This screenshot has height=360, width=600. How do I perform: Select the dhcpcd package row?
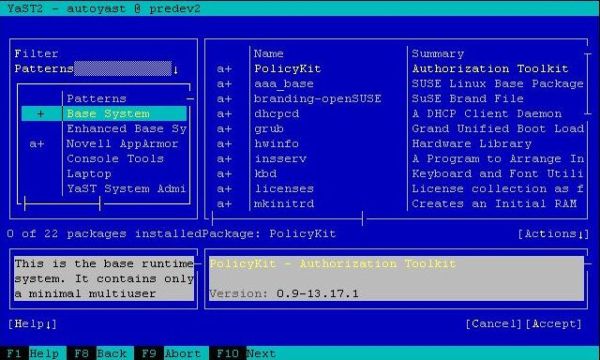point(399,114)
